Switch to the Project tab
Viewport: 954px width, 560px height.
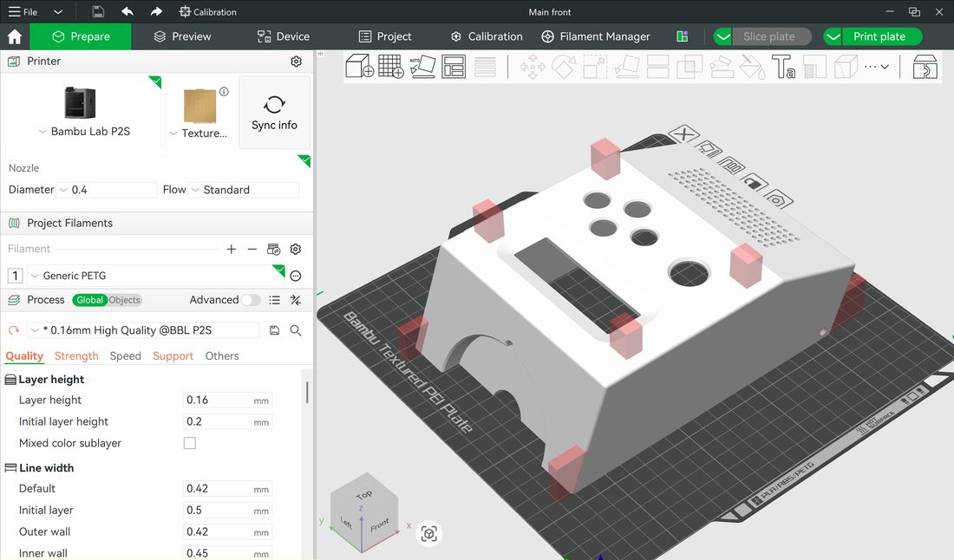pyautogui.click(x=385, y=36)
